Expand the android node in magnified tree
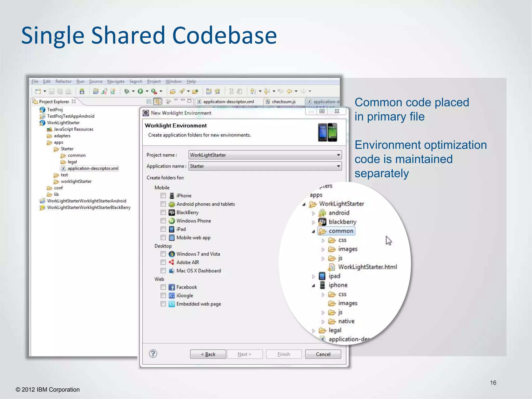Viewport: 532px width, 399px height. point(314,214)
